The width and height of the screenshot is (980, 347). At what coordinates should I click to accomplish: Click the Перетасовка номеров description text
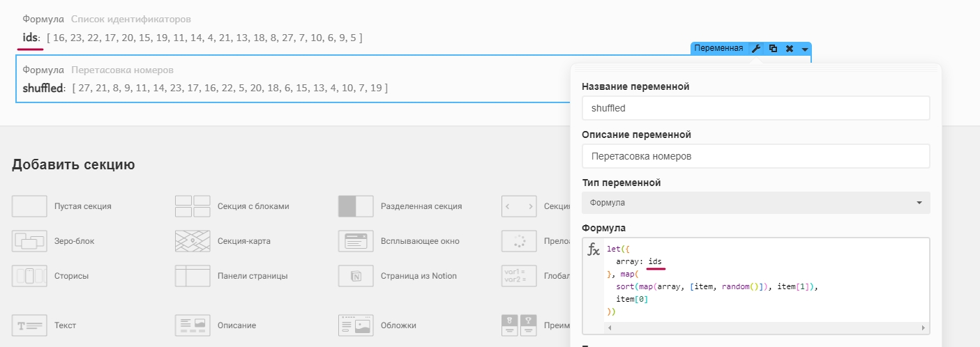tap(122, 70)
